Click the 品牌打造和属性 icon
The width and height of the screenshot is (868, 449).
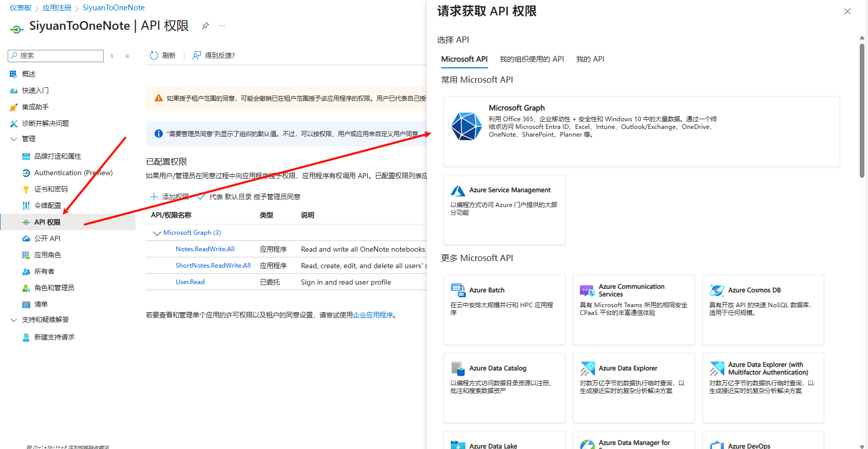click(26, 156)
